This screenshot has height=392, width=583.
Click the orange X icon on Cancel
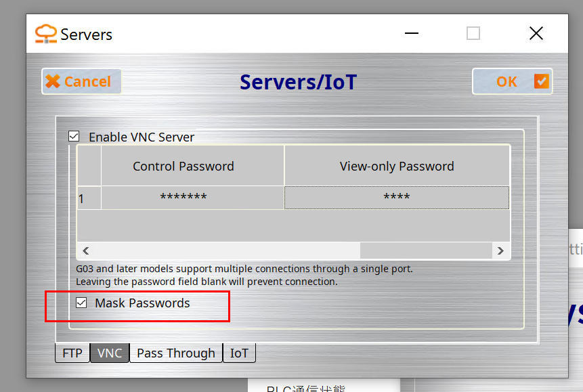pos(52,82)
